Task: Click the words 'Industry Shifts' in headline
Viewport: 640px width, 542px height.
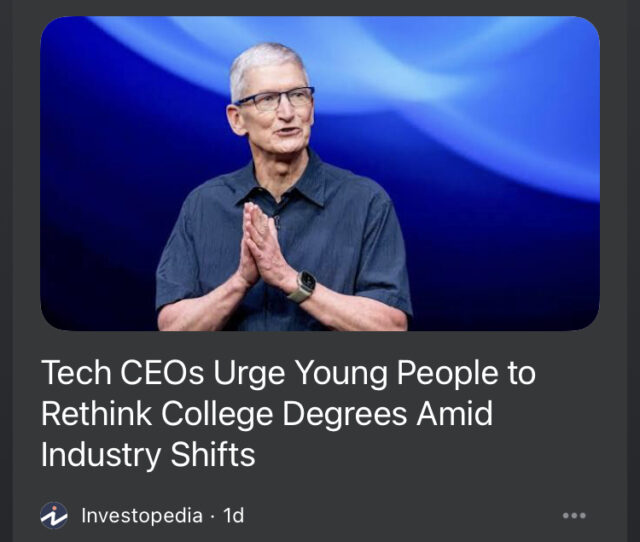Action: (x=148, y=455)
